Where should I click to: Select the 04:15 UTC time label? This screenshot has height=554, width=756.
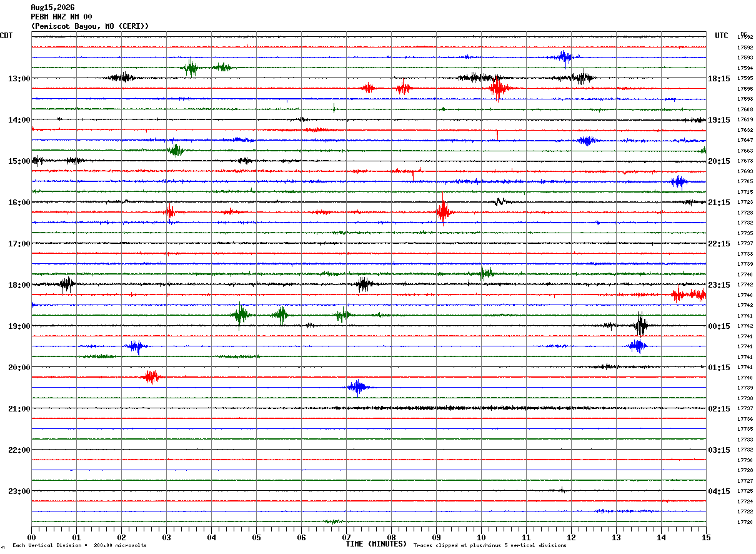[719, 491]
